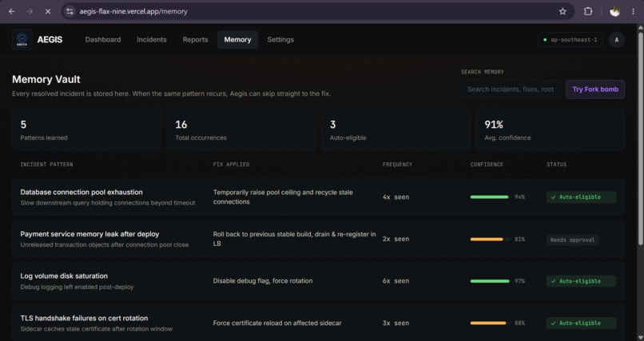The height and width of the screenshot is (341, 644).
Task: Open the Dashboard tab
Action: click(x=103, y=40)
